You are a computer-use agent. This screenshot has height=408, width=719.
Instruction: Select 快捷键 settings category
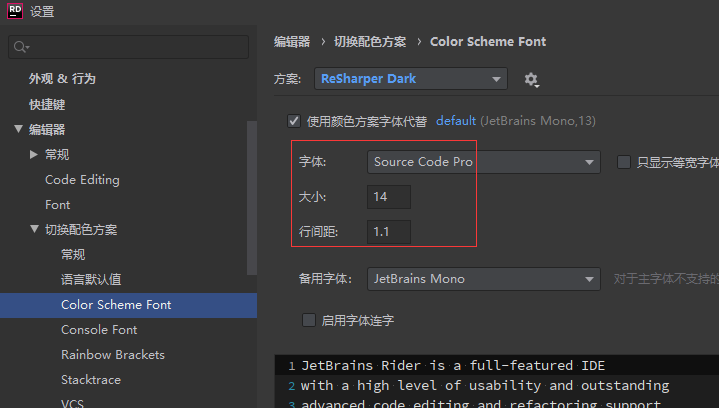click(47, 105)
